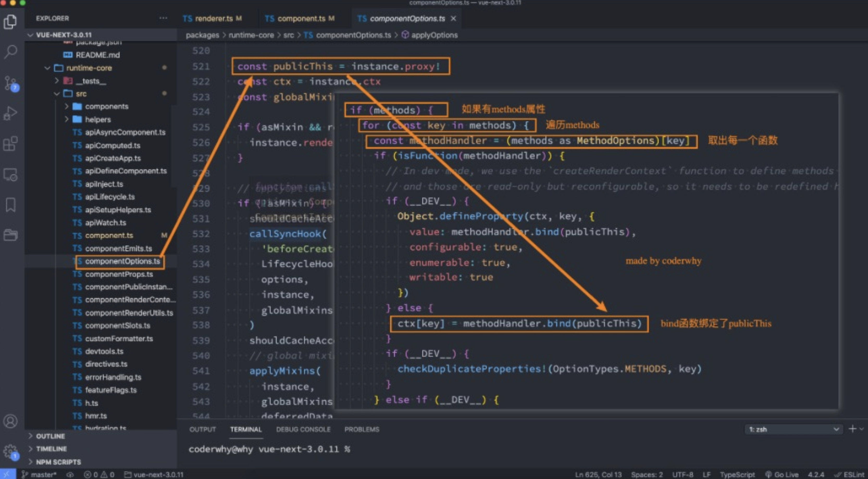
Task: Switch to PROBLEMS panel tab
Action: [362, 430]
